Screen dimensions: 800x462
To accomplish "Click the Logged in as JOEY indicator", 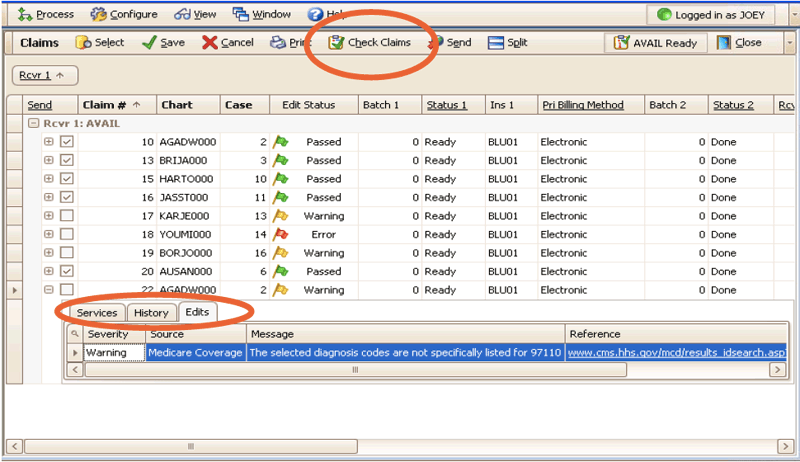I will pos(711,15).
